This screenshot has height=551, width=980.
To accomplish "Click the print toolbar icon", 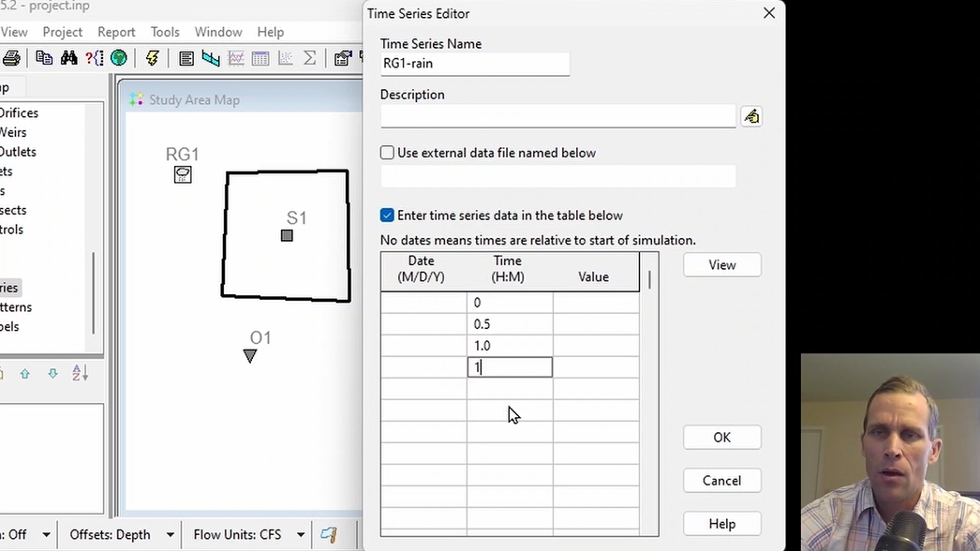I will [x=11, y=58].
